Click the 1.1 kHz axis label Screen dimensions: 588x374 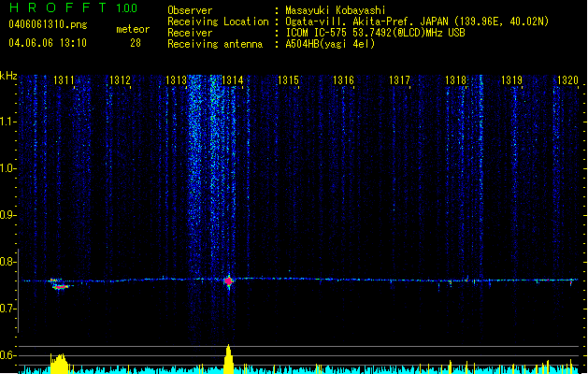tap(7, 122)
